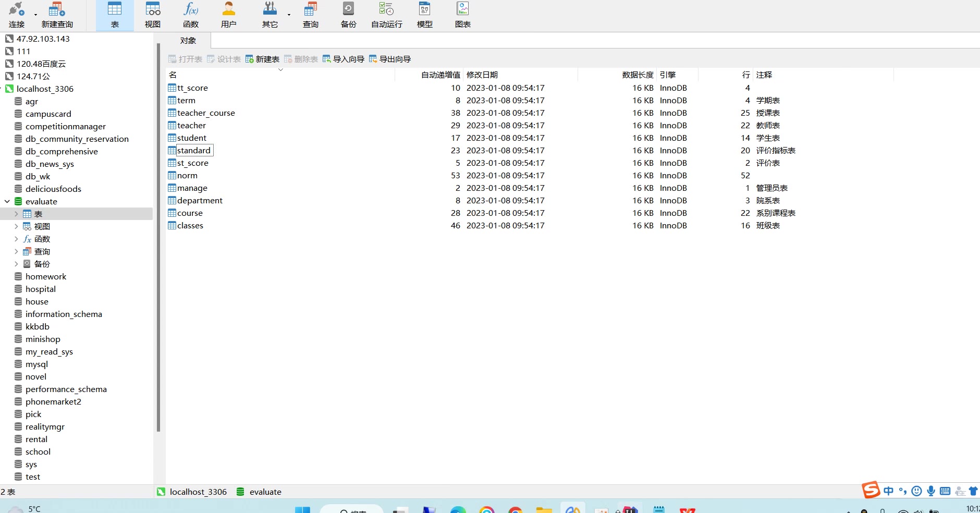The width and height of the screenshot is (980, 513).
Task: Select the db_community_reservation database
Action: point(77,139)
